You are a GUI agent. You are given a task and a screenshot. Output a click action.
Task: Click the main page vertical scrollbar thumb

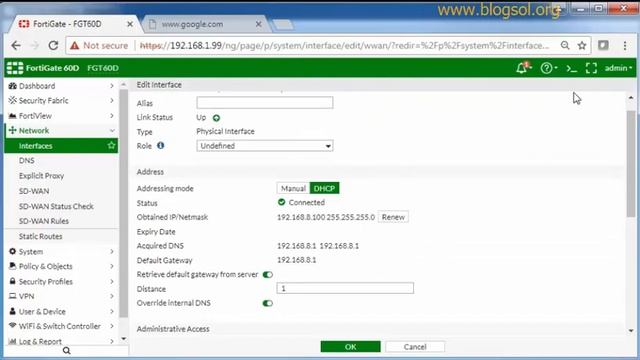[631, 163]
